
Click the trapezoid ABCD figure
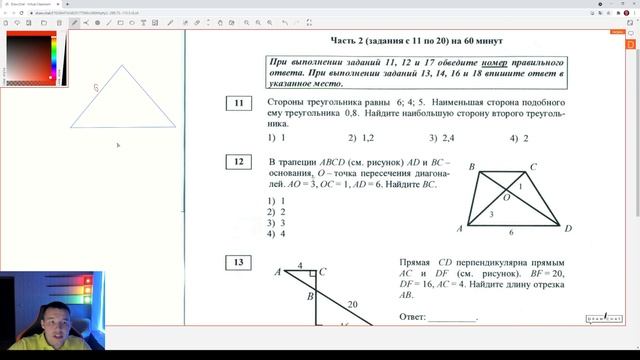pyautogui.click(x=514, y=199)
